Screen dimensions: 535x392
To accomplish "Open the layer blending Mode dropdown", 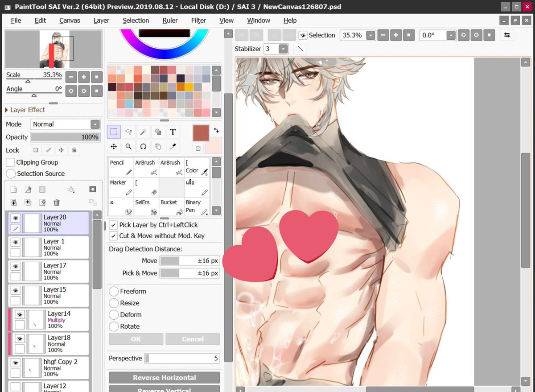I will point(95,124).
